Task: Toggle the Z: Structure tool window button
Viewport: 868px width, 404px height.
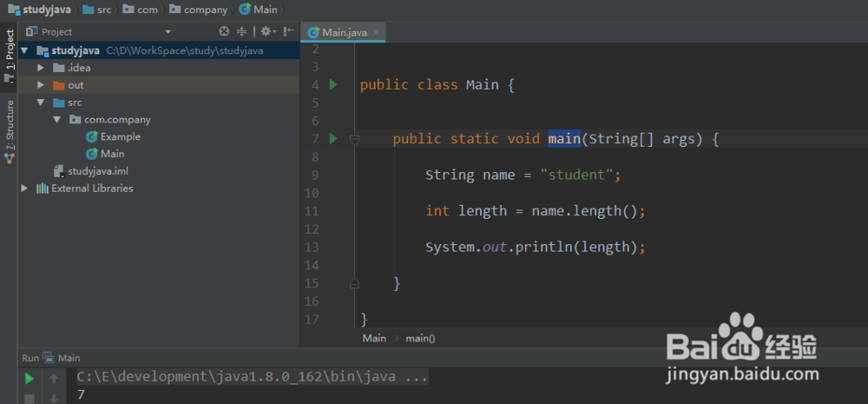Action: (x=9, y=131)
